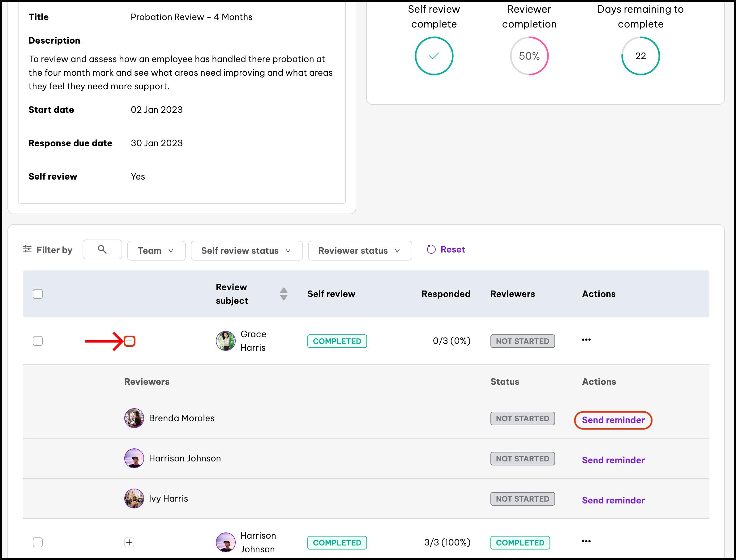736x560 pixels.
Task: Open Grace Harris row actions ellipsis
Action: pos(586,340)
